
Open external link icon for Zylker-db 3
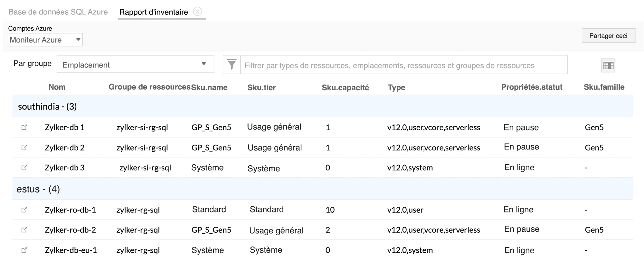[24, 167]
